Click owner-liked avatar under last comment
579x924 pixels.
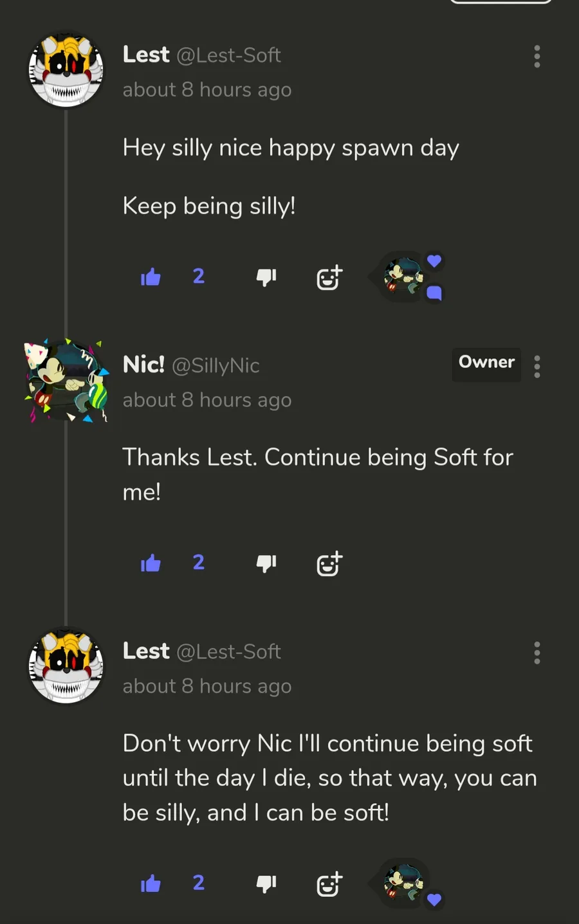tap(404, 883)
